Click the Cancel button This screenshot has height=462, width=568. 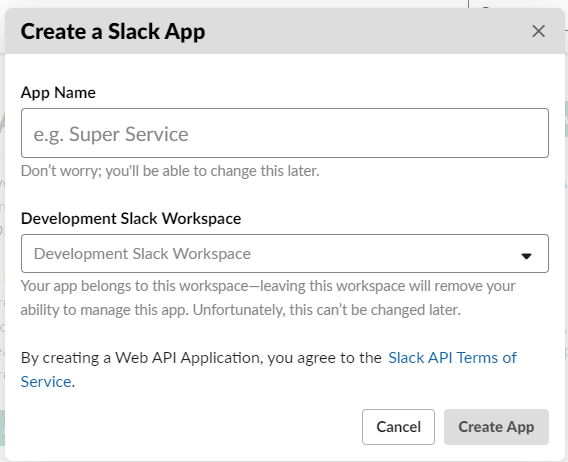coord(398,427)
